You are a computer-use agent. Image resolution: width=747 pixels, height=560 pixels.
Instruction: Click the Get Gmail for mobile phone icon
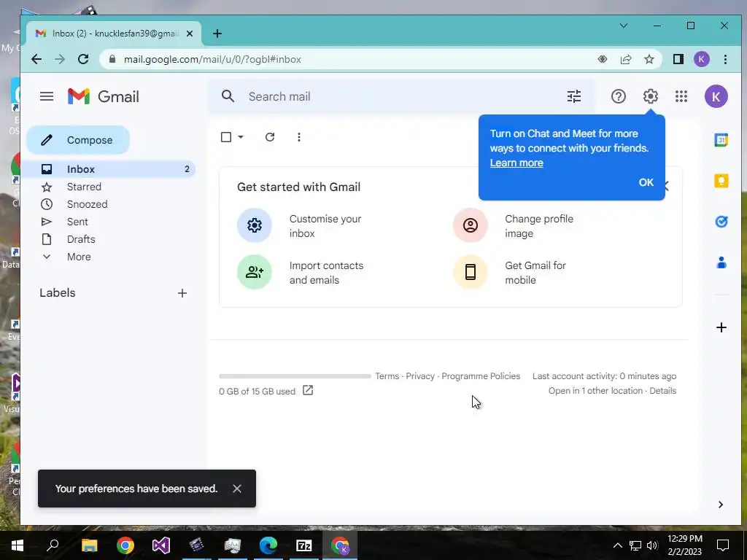point(471,272)
